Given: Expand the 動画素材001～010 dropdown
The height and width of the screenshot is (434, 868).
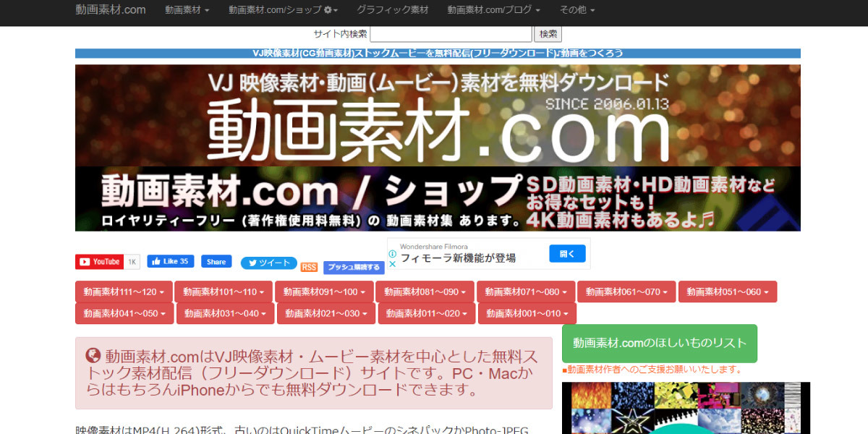Looking at the screenshot, I should click(x=527, y=313).
